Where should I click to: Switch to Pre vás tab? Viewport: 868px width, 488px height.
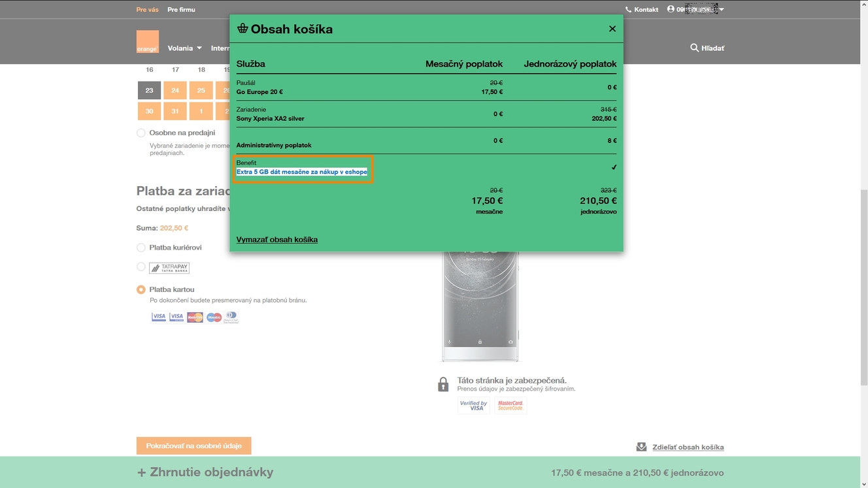coord(147,10)
